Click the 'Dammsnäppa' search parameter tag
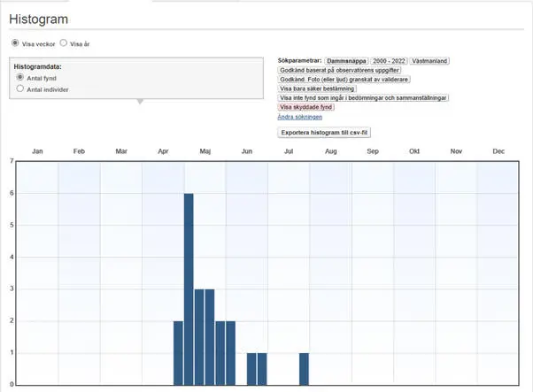The height and width of the screenshot is (392, 533). pyautogui.click(x=346, y=60)
